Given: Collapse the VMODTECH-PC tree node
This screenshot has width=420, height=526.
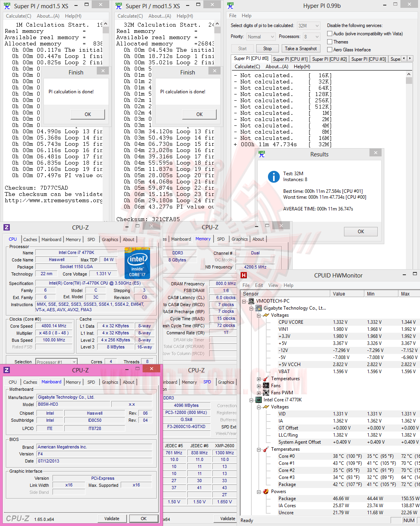Looking at the screenshot, I should tap(244, 301).
